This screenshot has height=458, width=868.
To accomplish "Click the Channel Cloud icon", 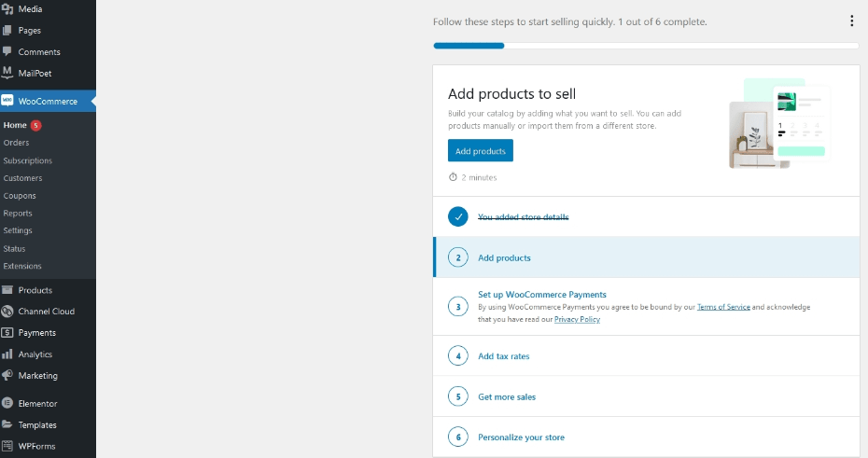I will pyautogui.click(x=7, y=312).
